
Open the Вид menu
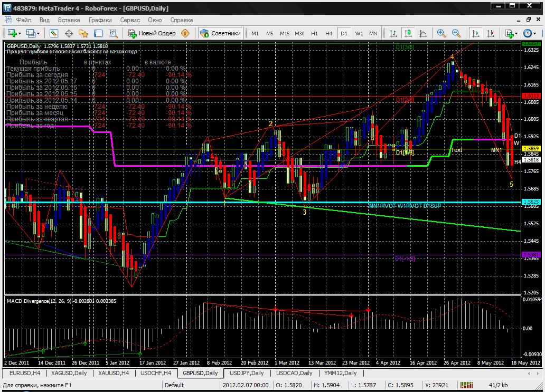point(44,20)
